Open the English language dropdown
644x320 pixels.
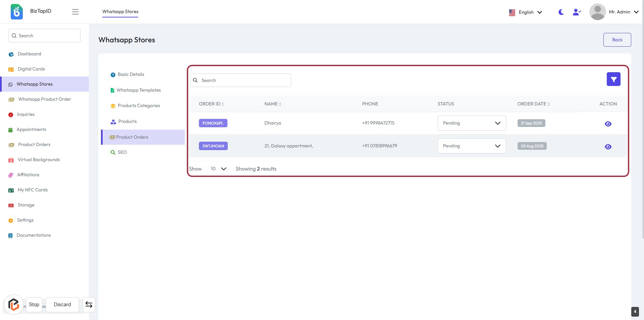coord(526,12)
